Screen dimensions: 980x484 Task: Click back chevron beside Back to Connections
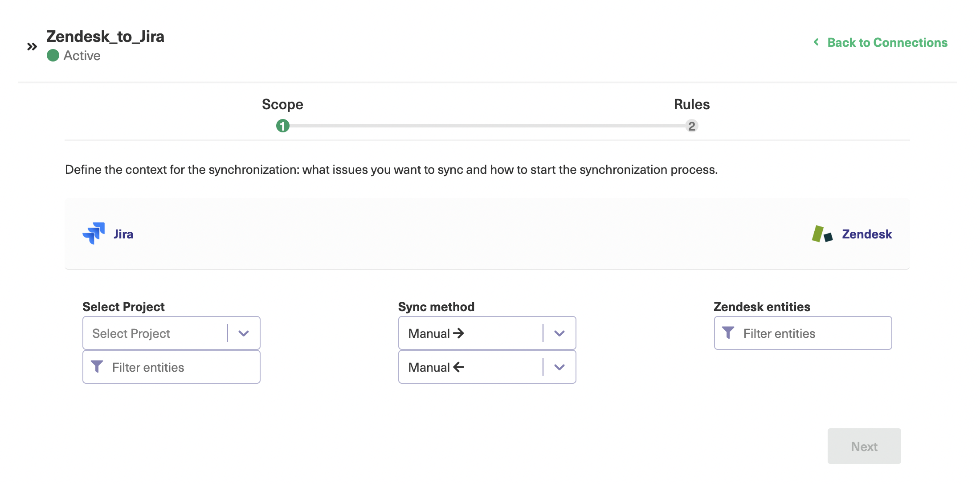pos(816,42)
